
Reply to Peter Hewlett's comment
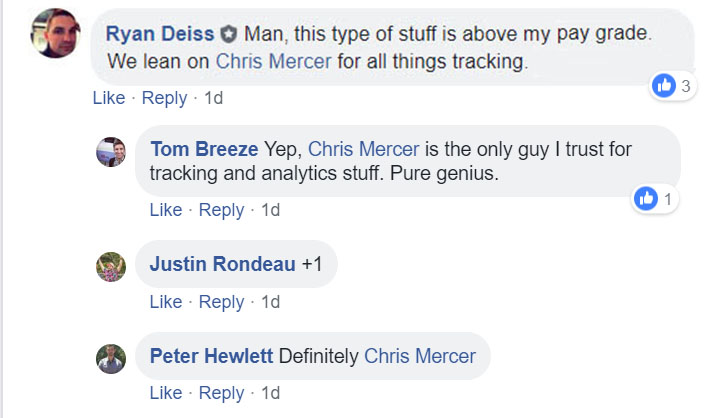coord(222,393)
